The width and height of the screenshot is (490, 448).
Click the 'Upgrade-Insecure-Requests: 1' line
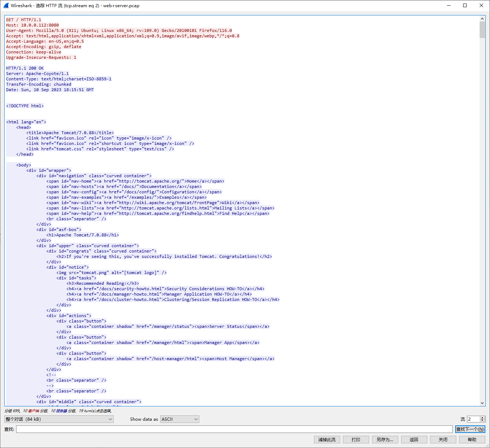click(x=41, y=57)
